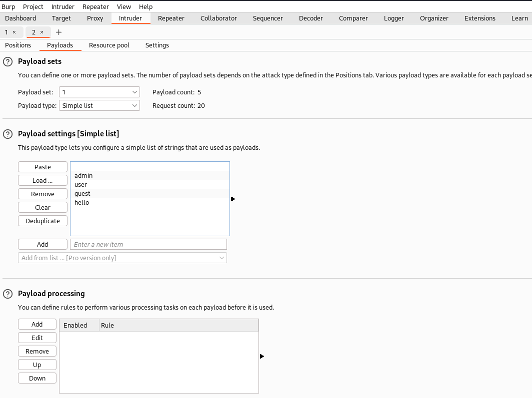Click the arrow beside the processing rules table

(261, 356)
